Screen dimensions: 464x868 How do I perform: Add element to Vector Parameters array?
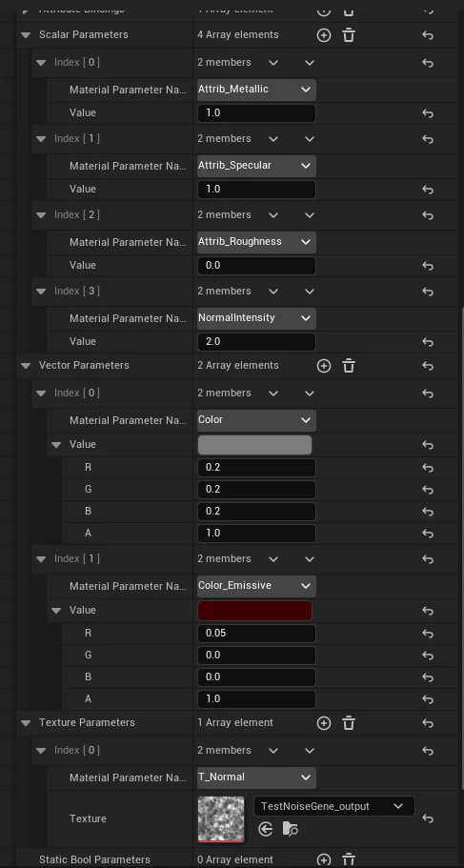pos(324,366)
